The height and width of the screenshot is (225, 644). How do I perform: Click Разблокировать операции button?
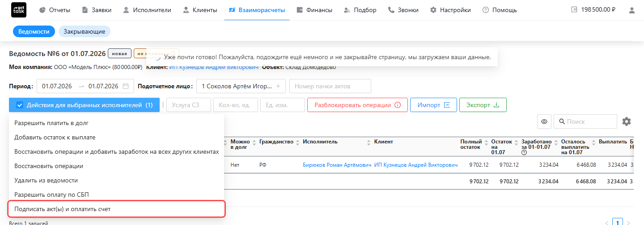click(x=357, y=105)
